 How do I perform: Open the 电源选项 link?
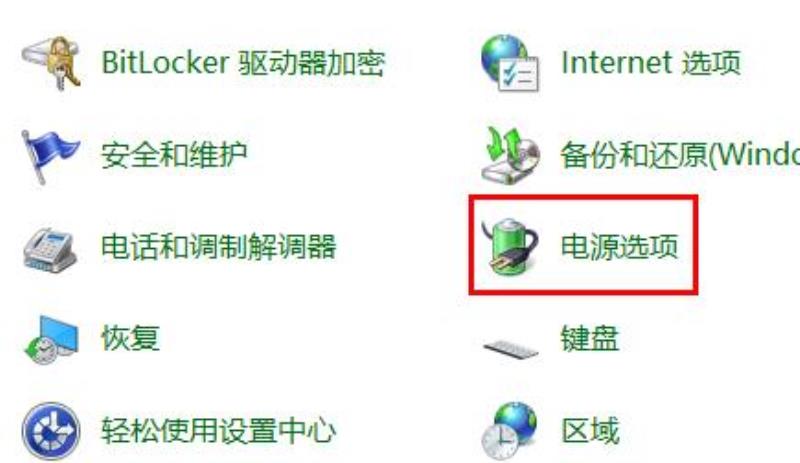tap(619, 247)
